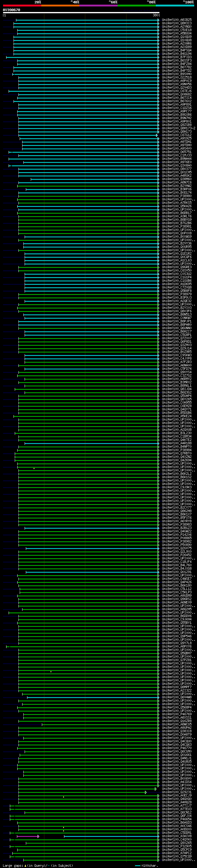Open hit UniRef100_P38979

pyautogui.click(x=177, y=294)
